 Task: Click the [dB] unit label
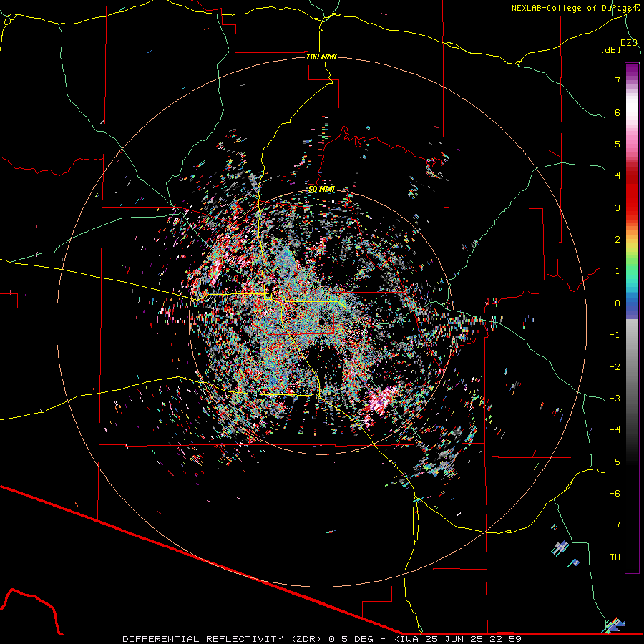pyautogui.click(x=610, y=49)
